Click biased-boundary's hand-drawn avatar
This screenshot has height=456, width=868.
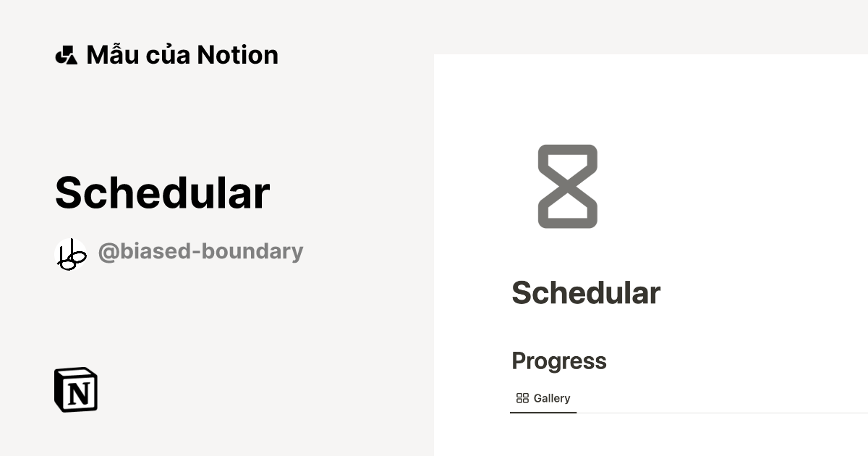70,251
